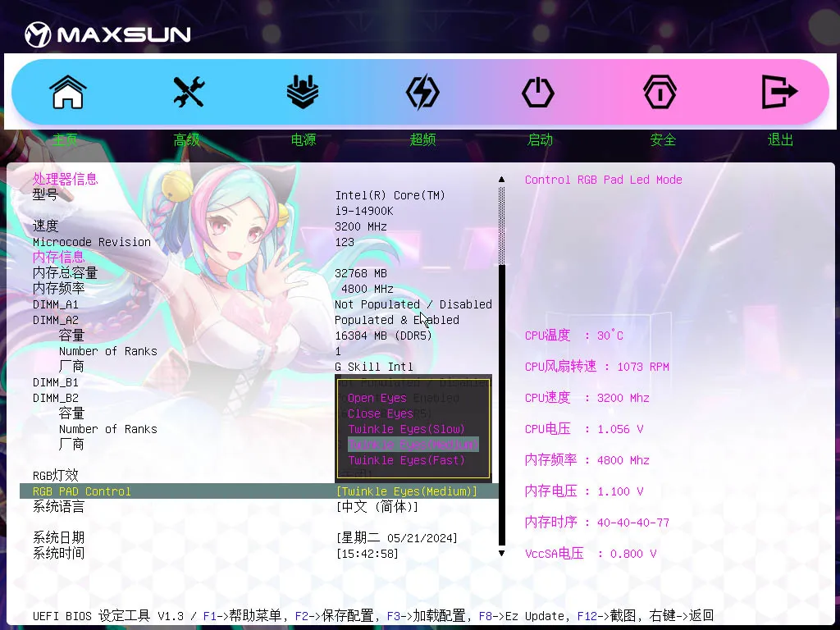
Task: Click the scrollbar down arrow
Action: pyautogui.click(x=501, y=554)
